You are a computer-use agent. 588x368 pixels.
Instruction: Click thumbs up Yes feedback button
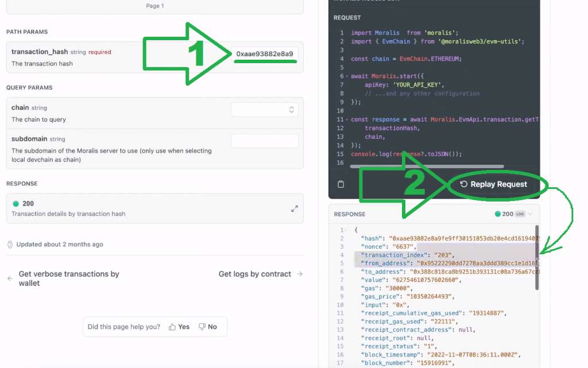point(179,327)
